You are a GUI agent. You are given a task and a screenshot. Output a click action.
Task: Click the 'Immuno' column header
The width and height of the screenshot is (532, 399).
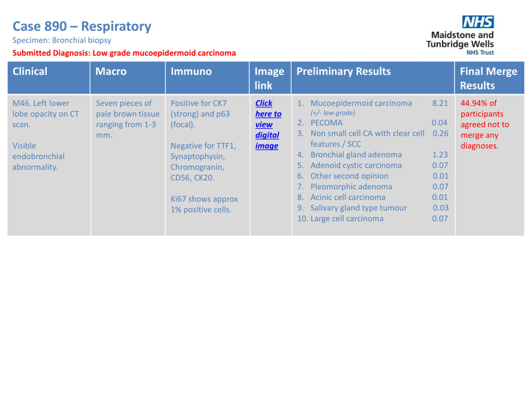(x=207, y=78)
